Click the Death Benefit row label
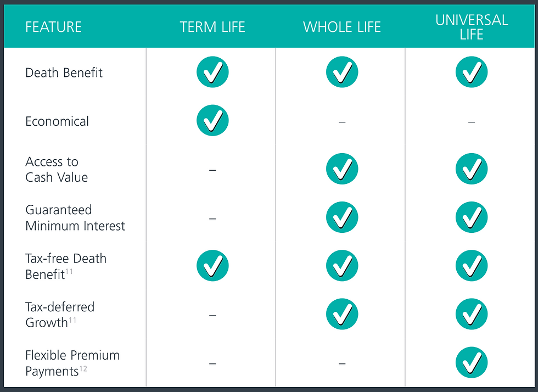This screenshot has width=538, height=392. (64, 73)
